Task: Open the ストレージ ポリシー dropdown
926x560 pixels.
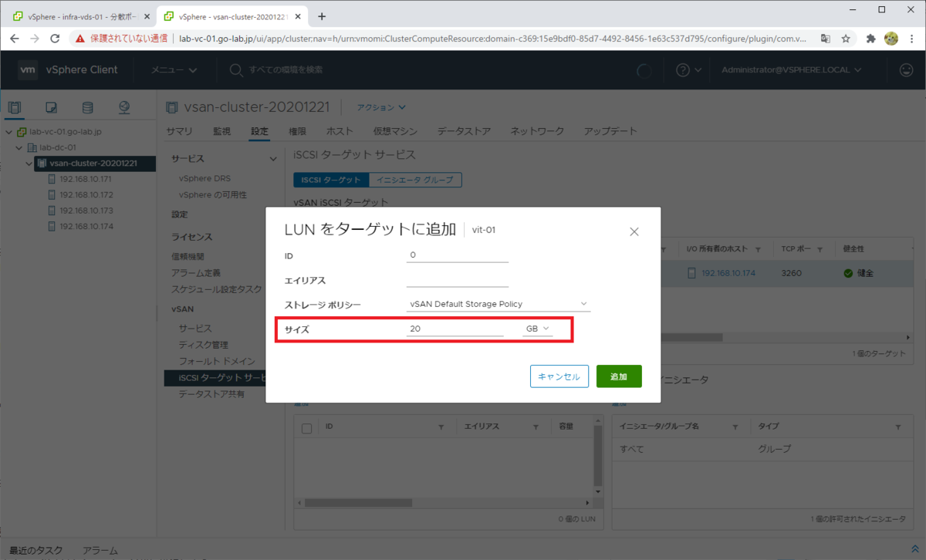Action: click(x=498, y=304)
